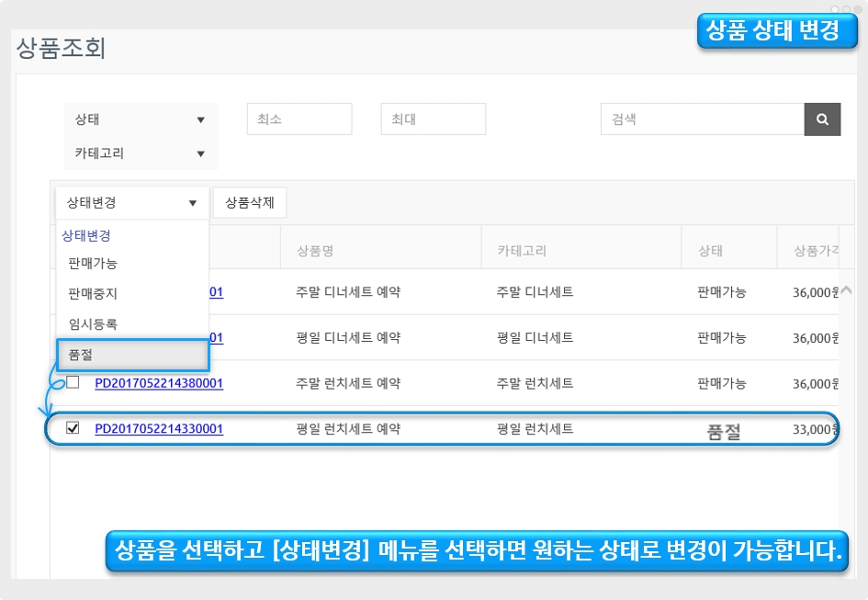Click the magnifier search icon button
The width and height of the screenshot is (868, 600).
[822, 119]
